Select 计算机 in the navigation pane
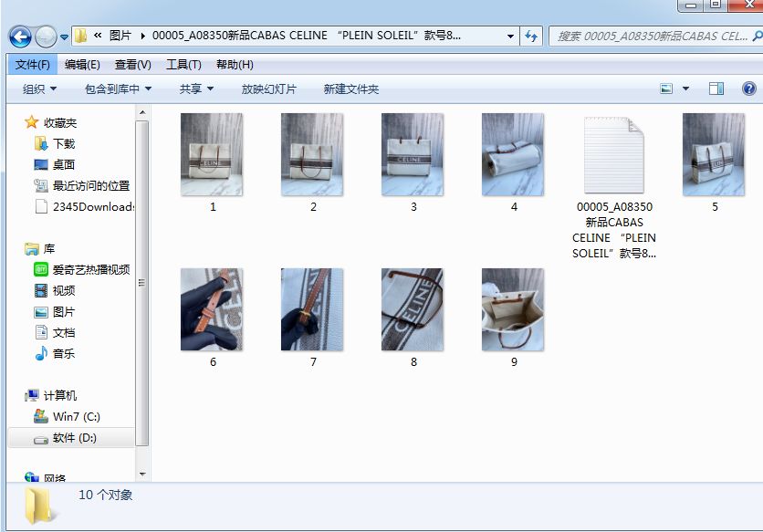Screen dimensions: 763x532 60,396
